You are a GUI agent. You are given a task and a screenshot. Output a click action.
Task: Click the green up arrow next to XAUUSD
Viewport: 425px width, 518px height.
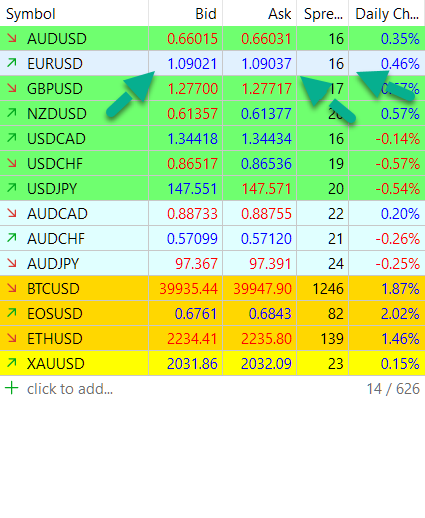coord(12,363)
